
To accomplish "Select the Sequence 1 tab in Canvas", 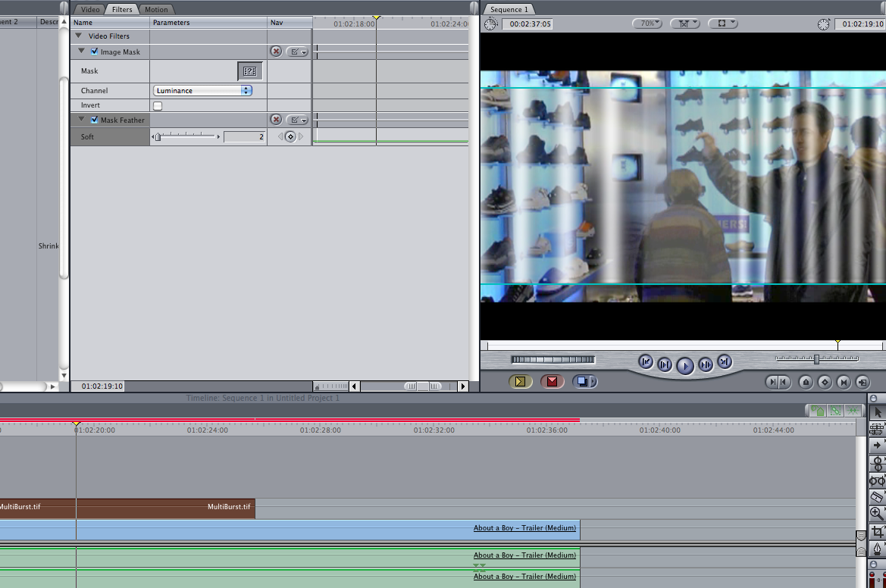I will point(509,10).
